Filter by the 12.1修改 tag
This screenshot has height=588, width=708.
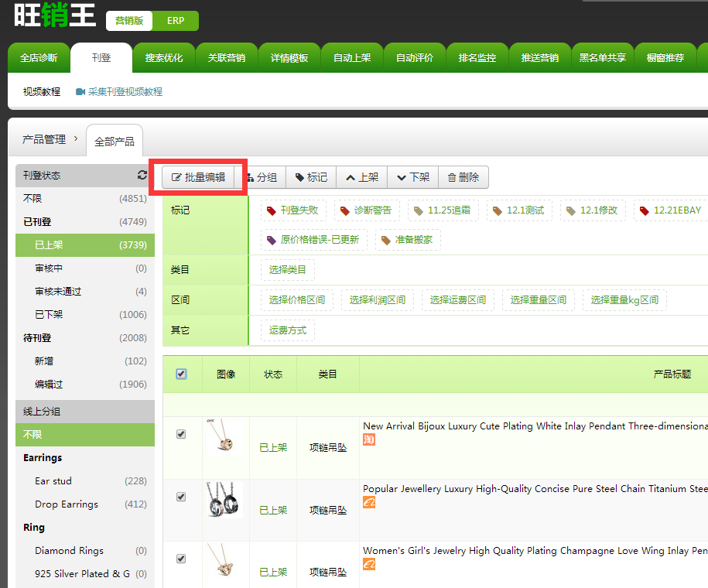tap(593, 210)
